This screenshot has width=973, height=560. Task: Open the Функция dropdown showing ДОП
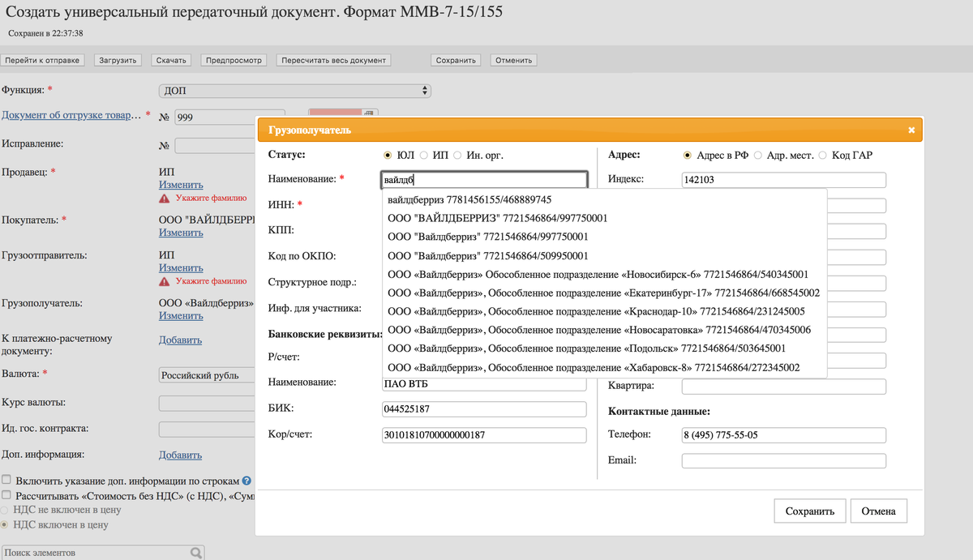pyautogui.click(x=295, y=91)
